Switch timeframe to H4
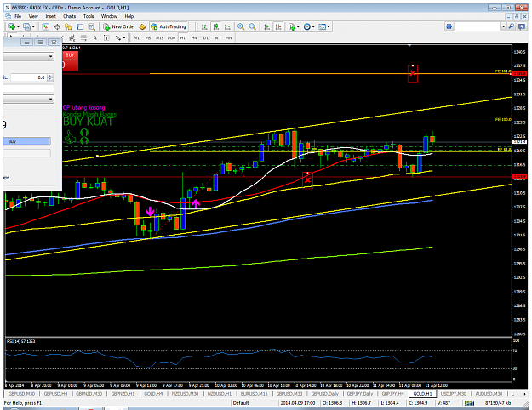 click(x=194, y=38)
